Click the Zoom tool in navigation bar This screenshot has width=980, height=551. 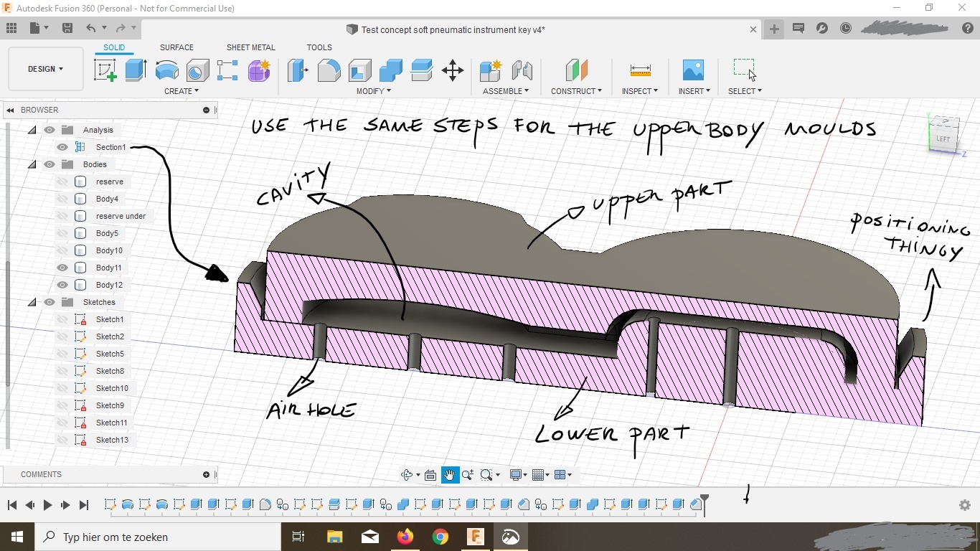coord(468,475)
